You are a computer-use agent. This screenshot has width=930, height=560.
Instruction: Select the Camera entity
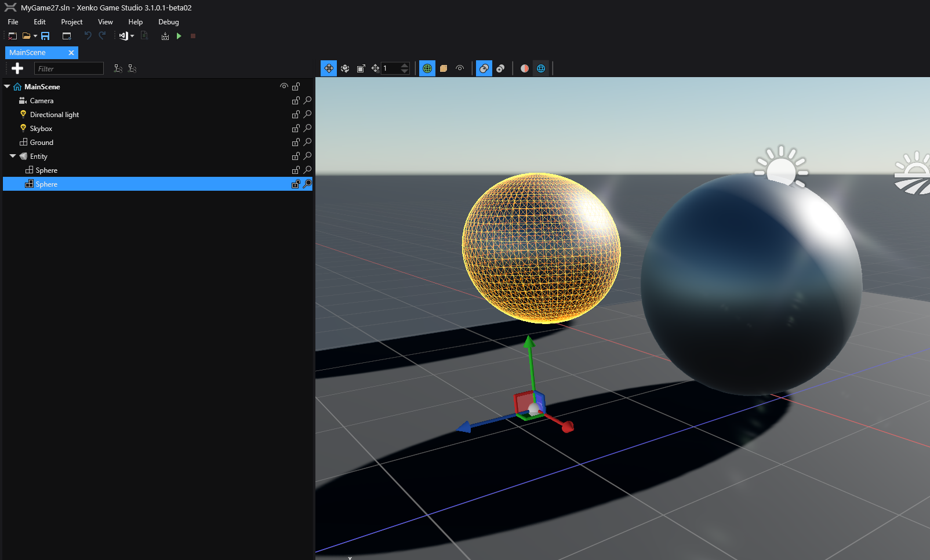point(42,101)
